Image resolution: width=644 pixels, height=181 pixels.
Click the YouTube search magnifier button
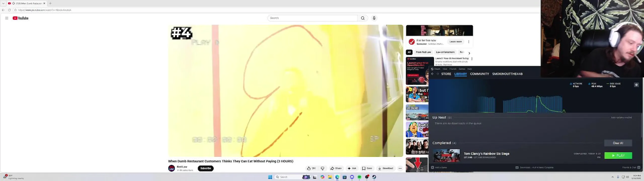pyautogui.click(x=363, y=18)
